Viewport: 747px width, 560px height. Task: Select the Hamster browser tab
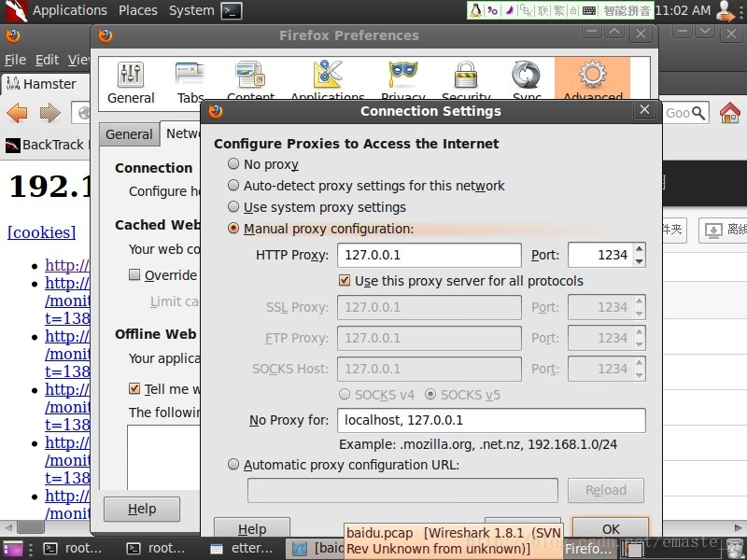point(45,84)
